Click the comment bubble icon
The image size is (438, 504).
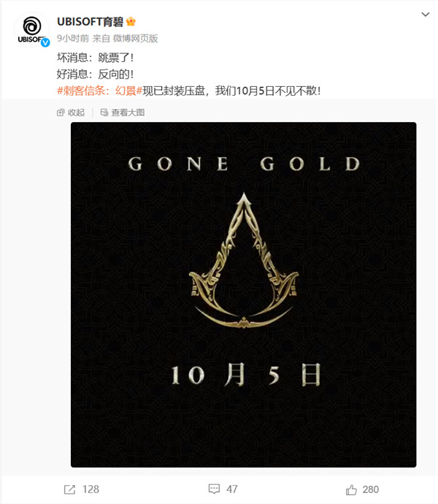pos(214,489)
